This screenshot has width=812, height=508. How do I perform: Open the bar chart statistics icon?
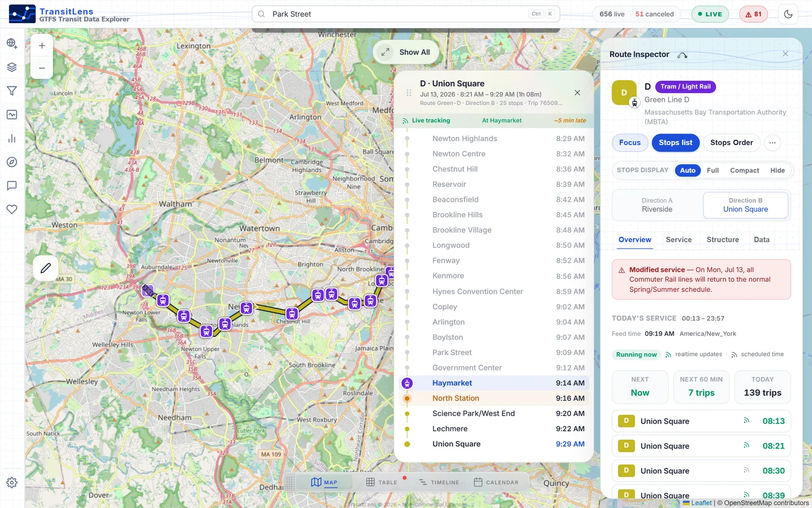[12, 138]
